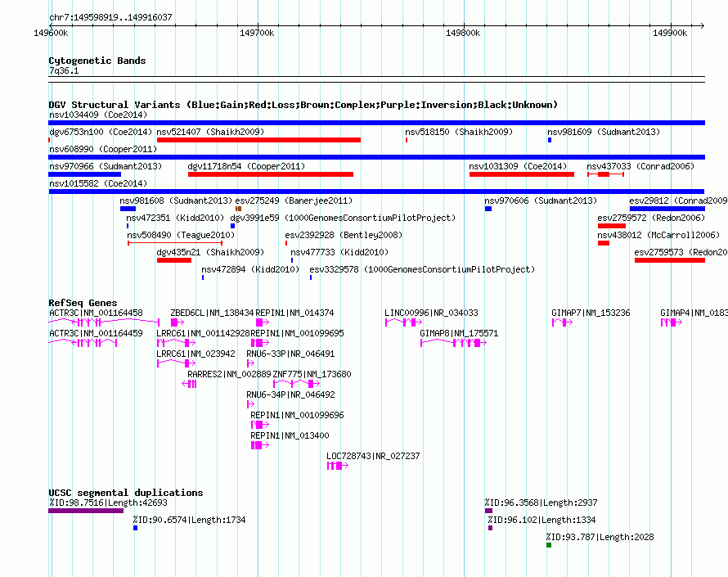This screenshot has height=577, width=728.
Task: Click the GIMAP8 NM_175571 gene glyph
Action: click(x=454, y=343)
